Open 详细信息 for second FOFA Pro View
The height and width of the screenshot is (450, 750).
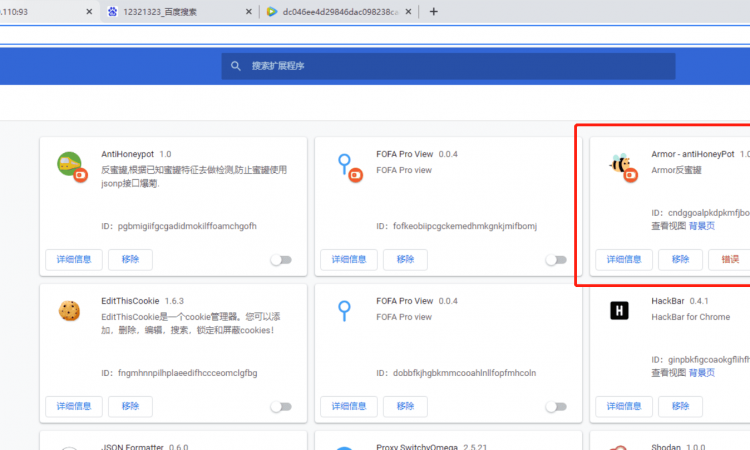pos(349,406)
